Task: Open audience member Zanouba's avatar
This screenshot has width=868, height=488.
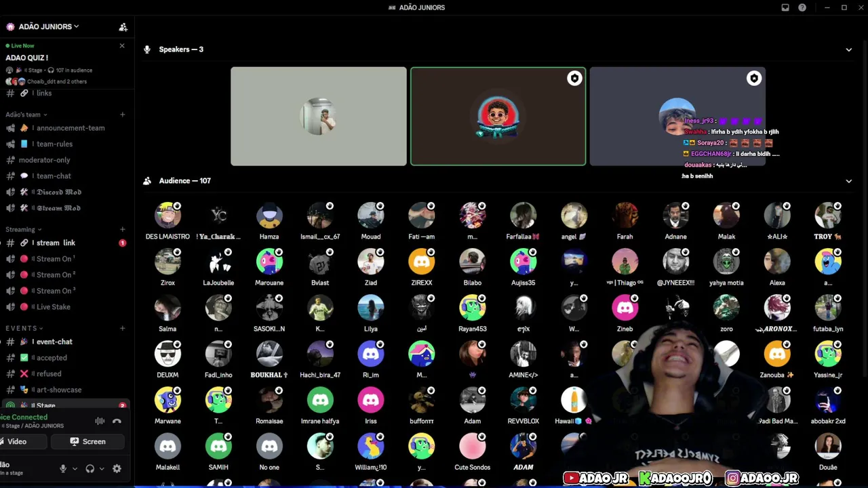Action: 777,354
